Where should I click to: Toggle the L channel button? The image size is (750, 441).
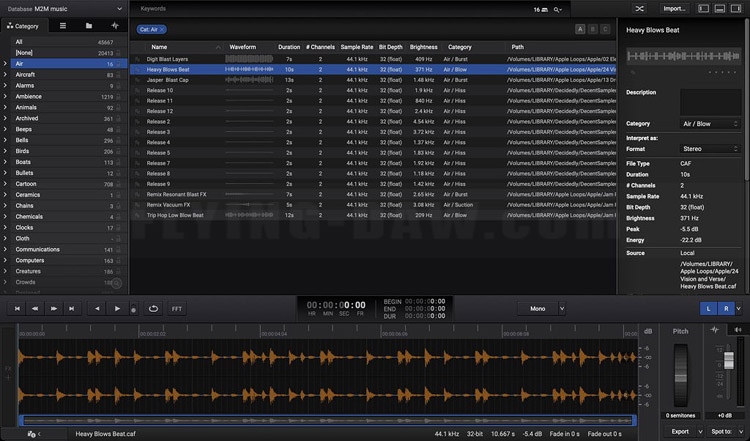pyautogui.click(x=709, y=309)
